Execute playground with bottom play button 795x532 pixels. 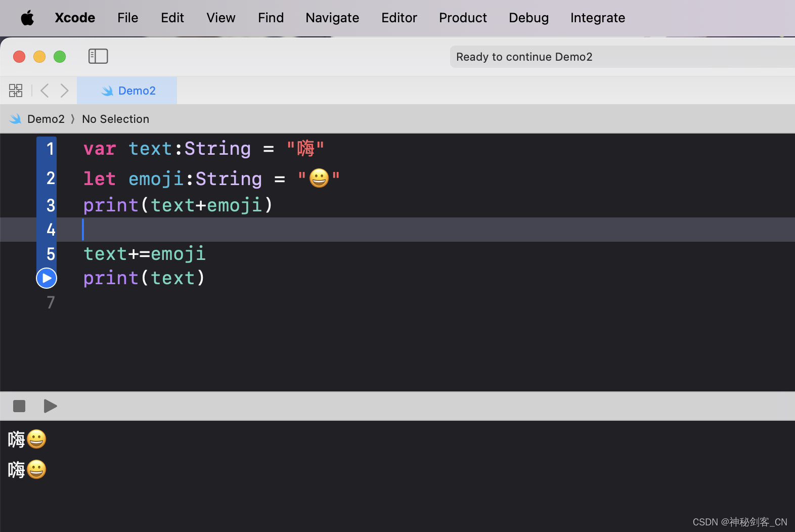(x=50, y=406)
